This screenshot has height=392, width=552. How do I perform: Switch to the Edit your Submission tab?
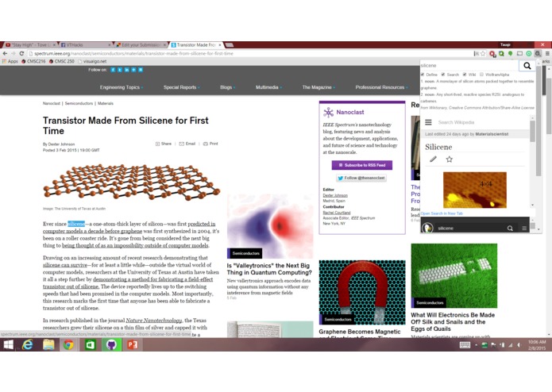141,45
